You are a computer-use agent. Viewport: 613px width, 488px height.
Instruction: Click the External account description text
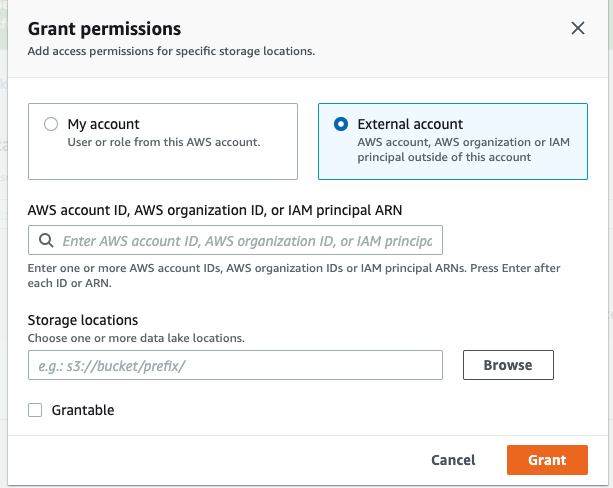click(463, 149)
